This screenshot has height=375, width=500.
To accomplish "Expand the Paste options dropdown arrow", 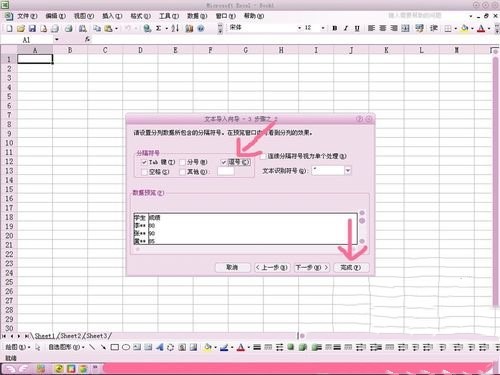I will 116,29.
